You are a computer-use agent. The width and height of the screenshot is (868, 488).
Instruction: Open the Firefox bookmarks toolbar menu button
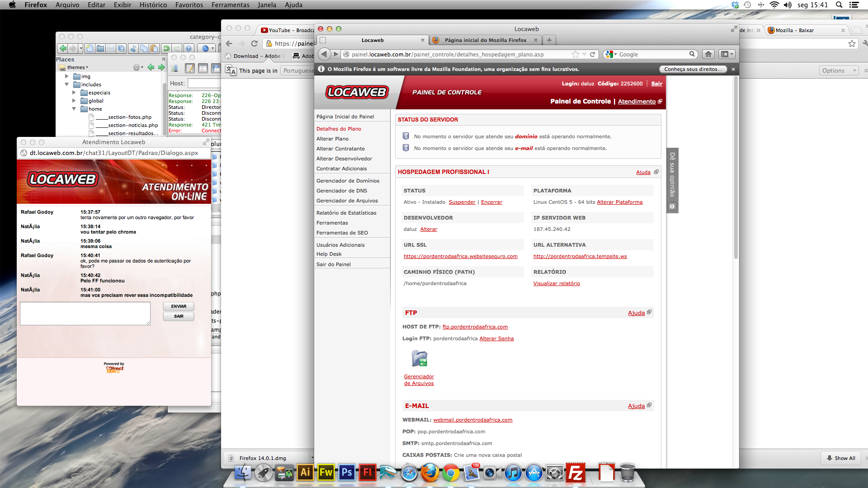[x=727, y=54]
